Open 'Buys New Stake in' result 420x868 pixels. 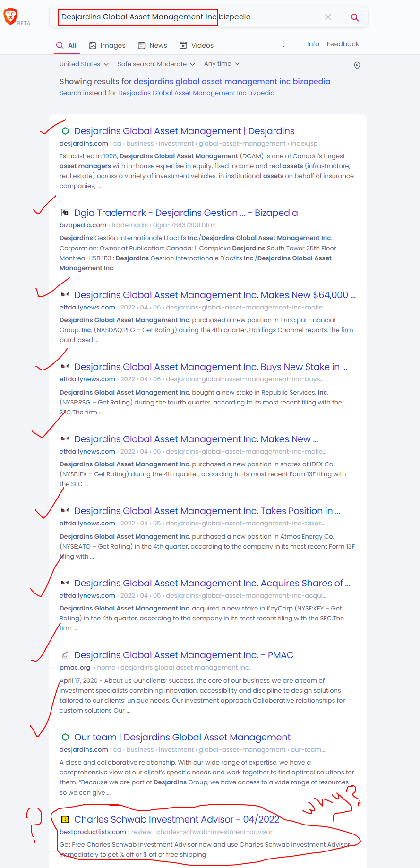211,367
